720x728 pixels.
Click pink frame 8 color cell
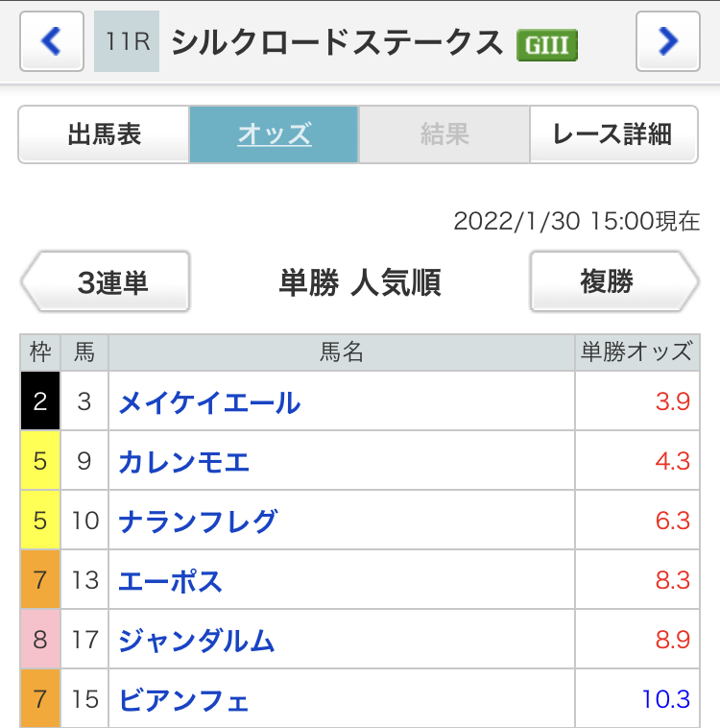pos(40,639)
